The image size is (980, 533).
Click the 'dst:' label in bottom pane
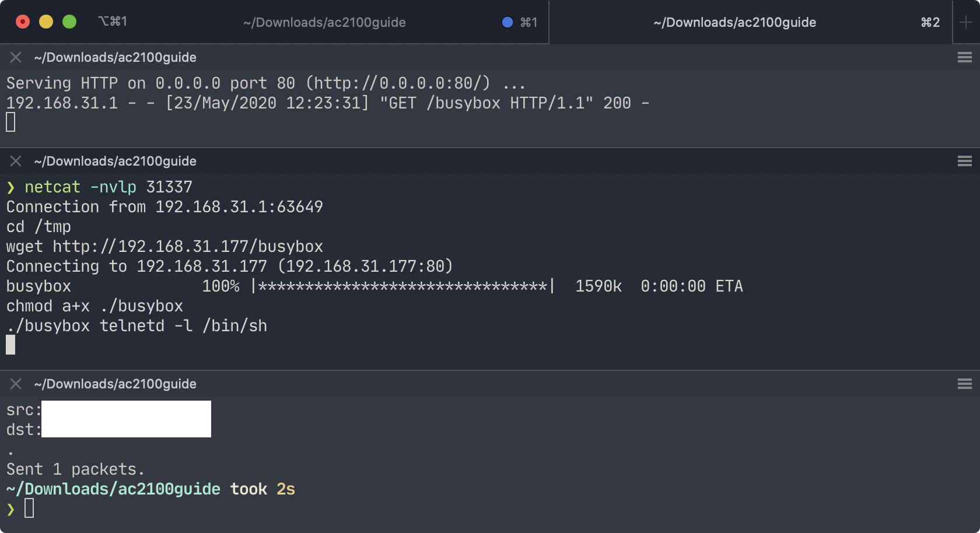(x=24, y=430)
